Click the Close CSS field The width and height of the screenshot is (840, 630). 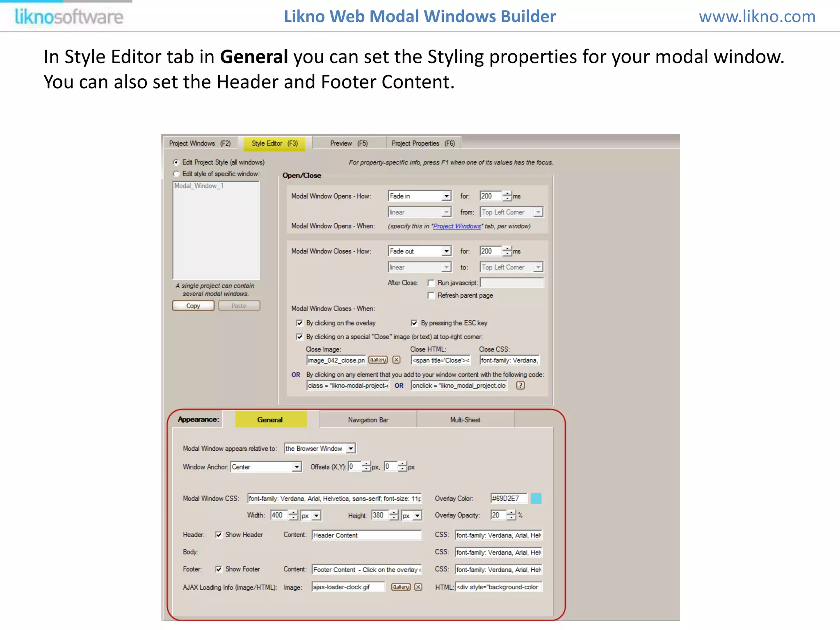pyautogui.click(x=509, y=360)
